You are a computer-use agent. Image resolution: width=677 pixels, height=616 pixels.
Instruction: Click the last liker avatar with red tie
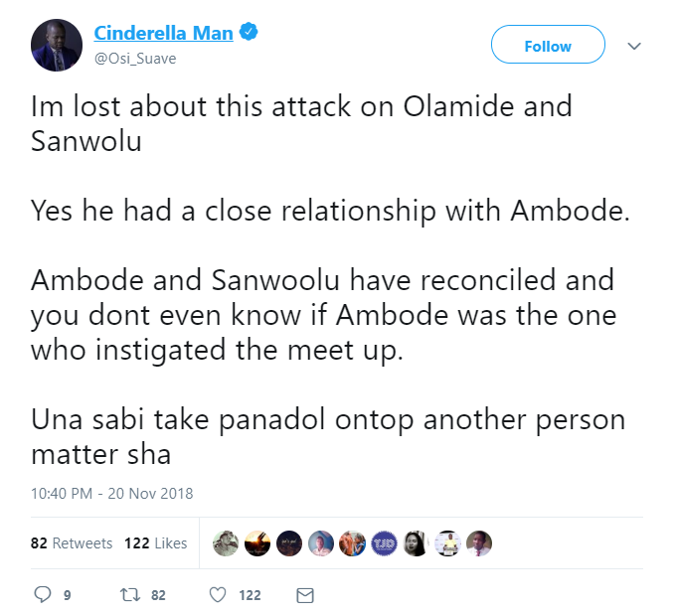[x=479, y=543]
